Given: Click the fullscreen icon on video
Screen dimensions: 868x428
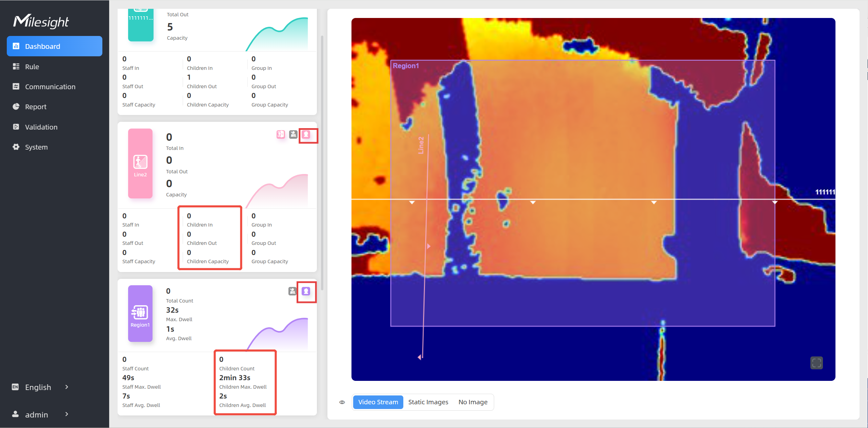Looking at the screenshot, I should click(816, 363).
